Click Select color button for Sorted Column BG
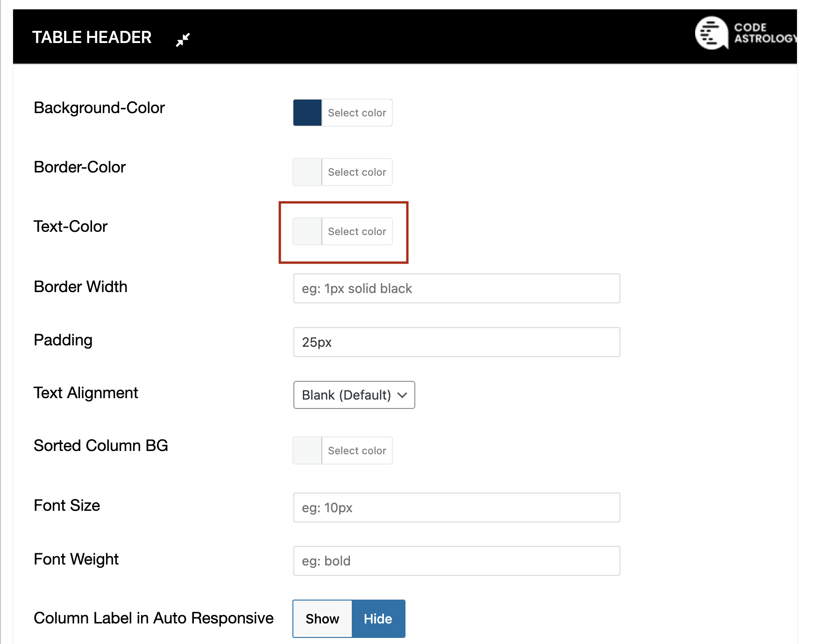 (x=357, y=451)
